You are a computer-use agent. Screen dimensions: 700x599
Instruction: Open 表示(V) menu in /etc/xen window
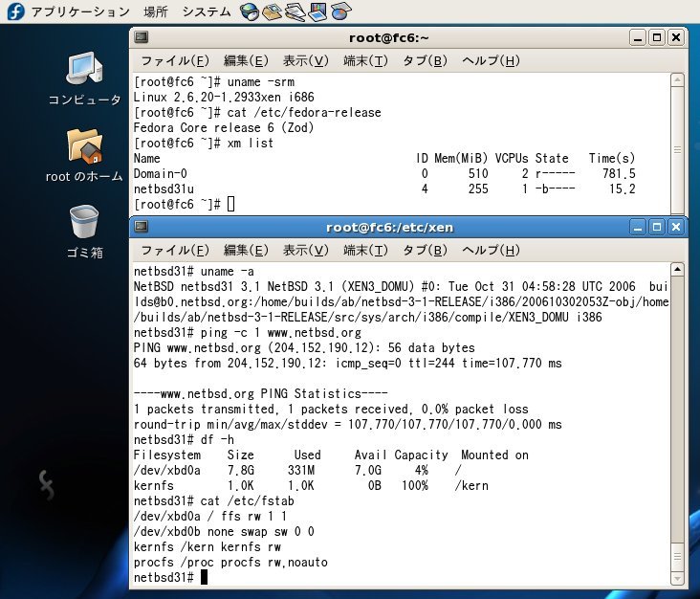tap(305, 250)
